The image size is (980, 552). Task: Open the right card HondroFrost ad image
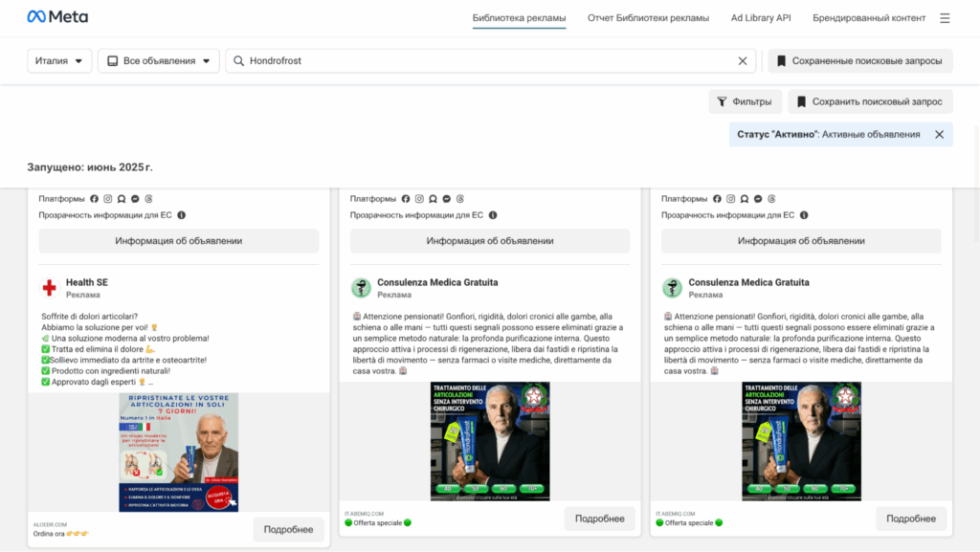tap(801, 441)
